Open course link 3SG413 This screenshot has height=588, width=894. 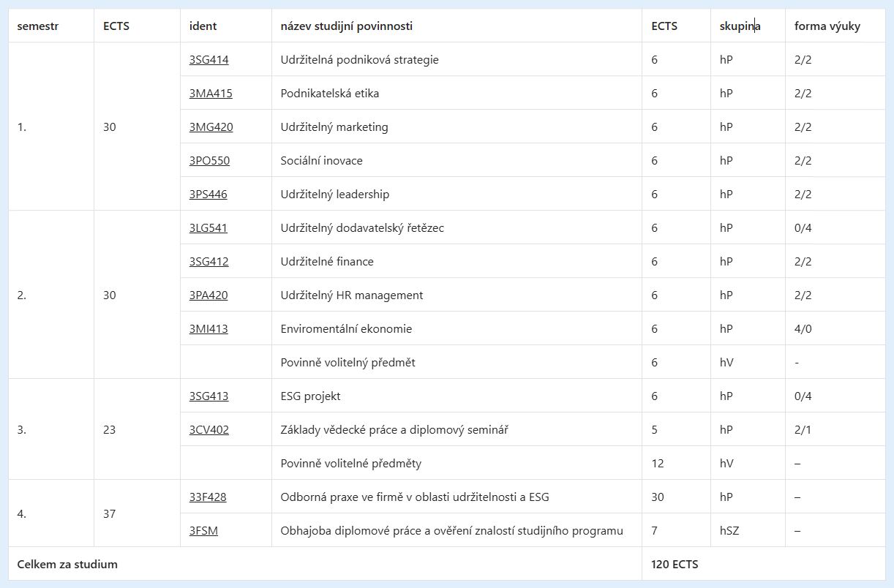click(209, 396)
